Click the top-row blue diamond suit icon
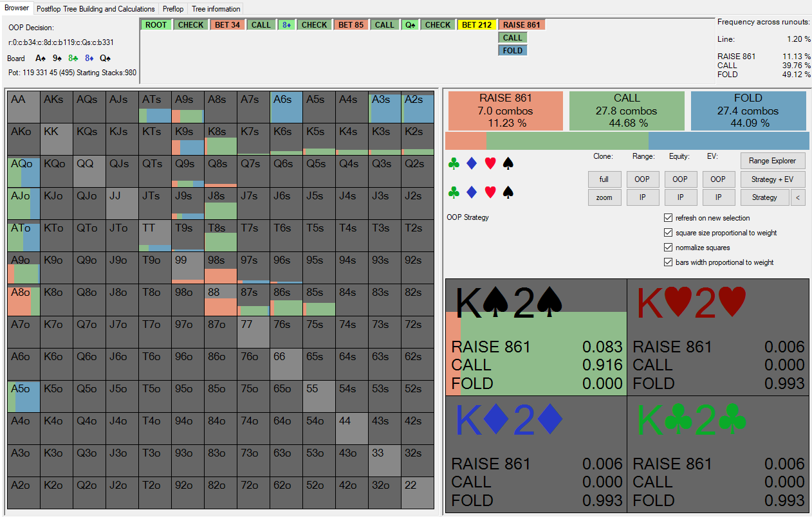 (472, 164)
